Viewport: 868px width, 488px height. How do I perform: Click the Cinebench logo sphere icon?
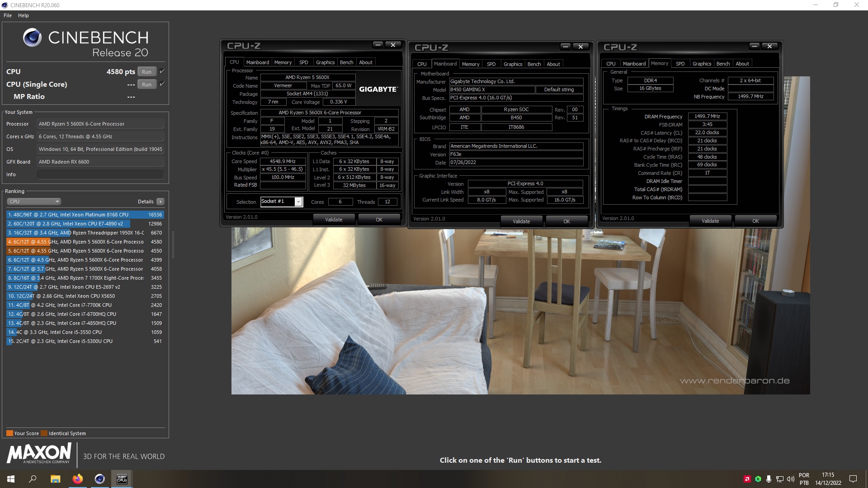tap(33, 38)
